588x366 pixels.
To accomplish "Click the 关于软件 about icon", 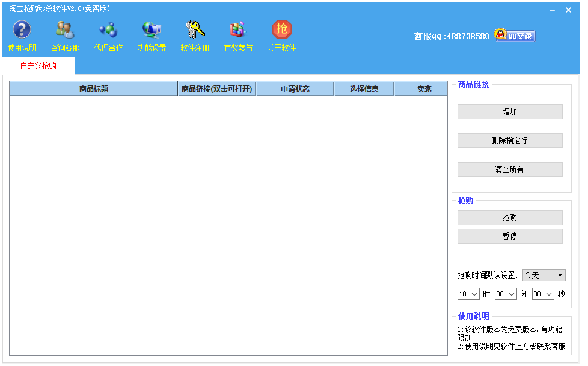I will click(x=281, y=30).
